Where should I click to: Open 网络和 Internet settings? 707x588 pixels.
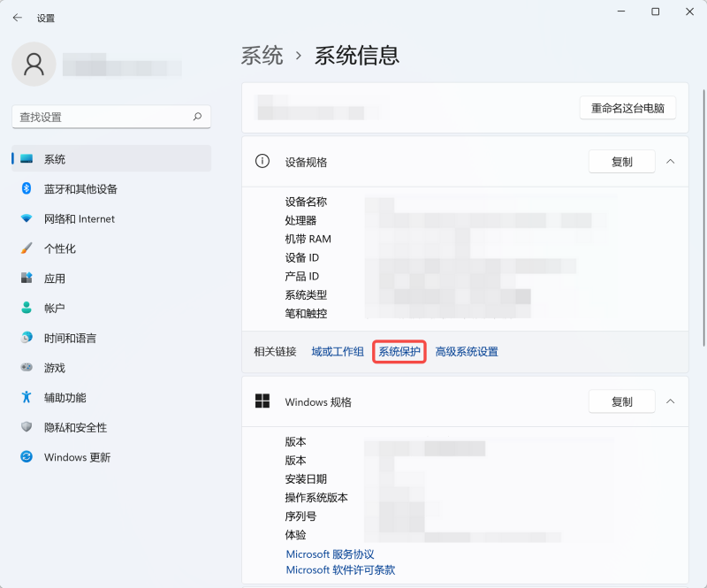pyautogui.click(x=111, y=218)
